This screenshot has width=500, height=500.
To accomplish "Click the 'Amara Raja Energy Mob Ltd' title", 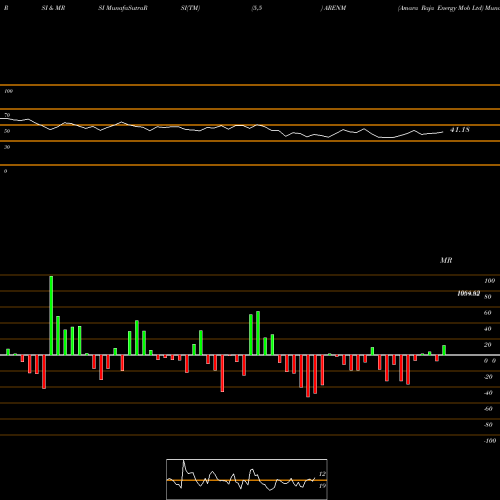I will click(x=440, y=8).
